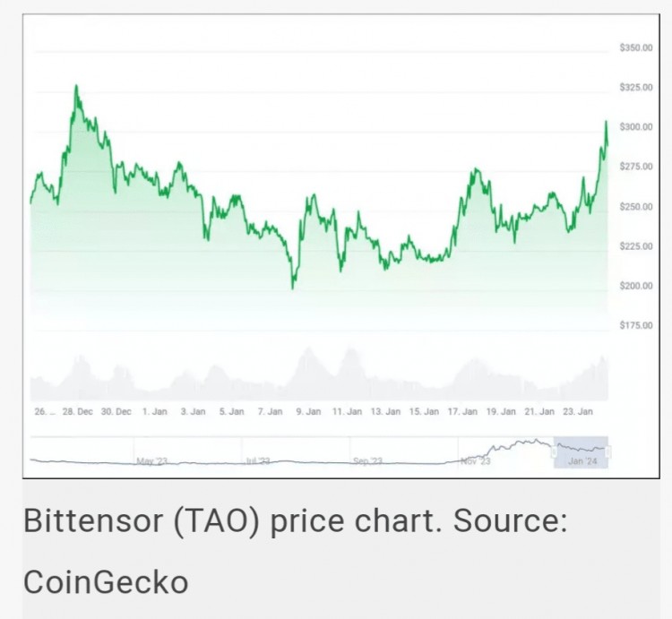Click the May '23 label in navigator
The width and height of the screenshot is (672, 619).
click(x=151, y=461)
